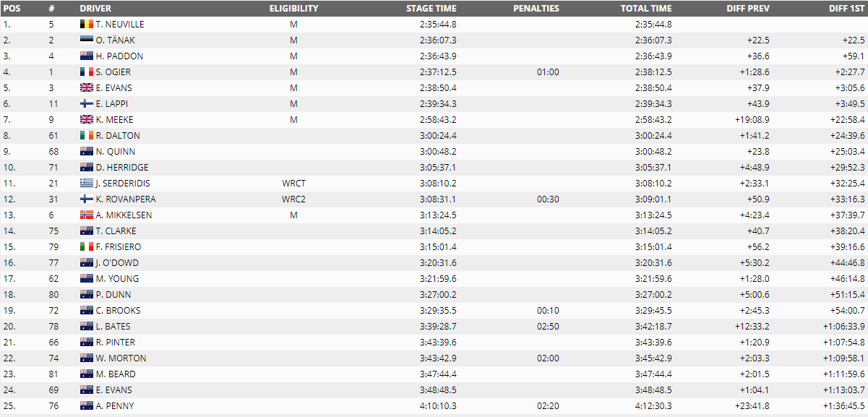
Task: Click the WRC2 eligibility label
Action: (x=293, y=199)
